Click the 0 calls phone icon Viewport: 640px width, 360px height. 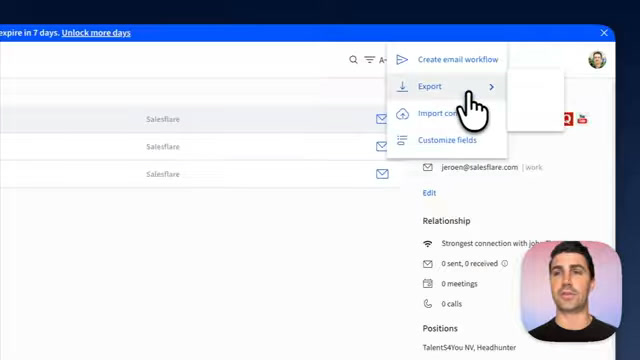tap(428, 304)
